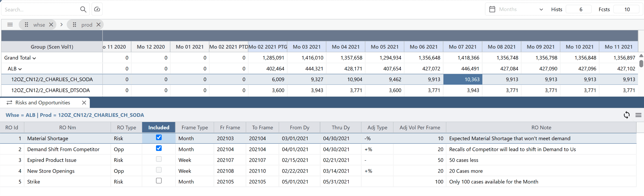Click the RO Type column header
This screenshot has width=644, height=196.
127,128
